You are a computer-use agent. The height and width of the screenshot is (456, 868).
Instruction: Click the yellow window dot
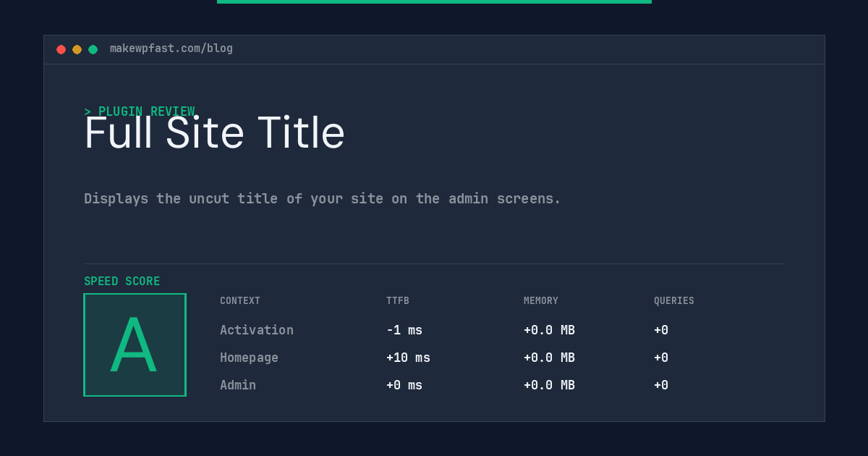click(x=77, y=49)
